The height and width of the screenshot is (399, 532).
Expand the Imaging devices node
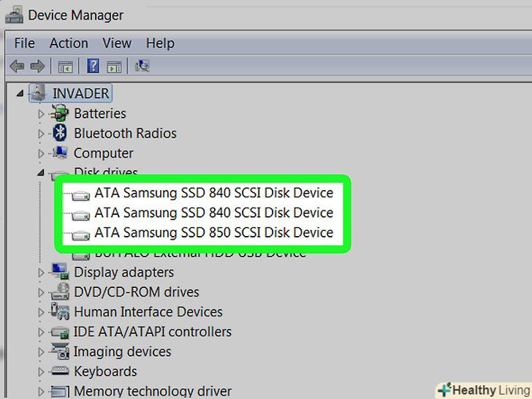[x=41, y=351]
